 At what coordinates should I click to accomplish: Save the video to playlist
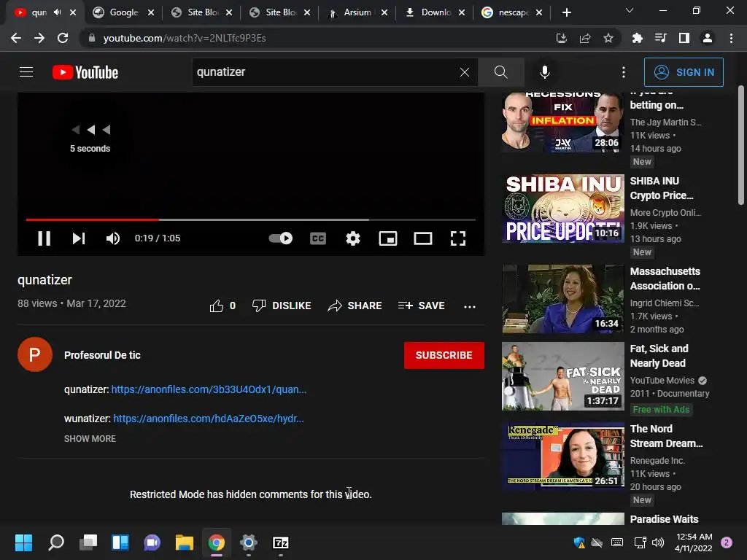(x=421, y=306)
